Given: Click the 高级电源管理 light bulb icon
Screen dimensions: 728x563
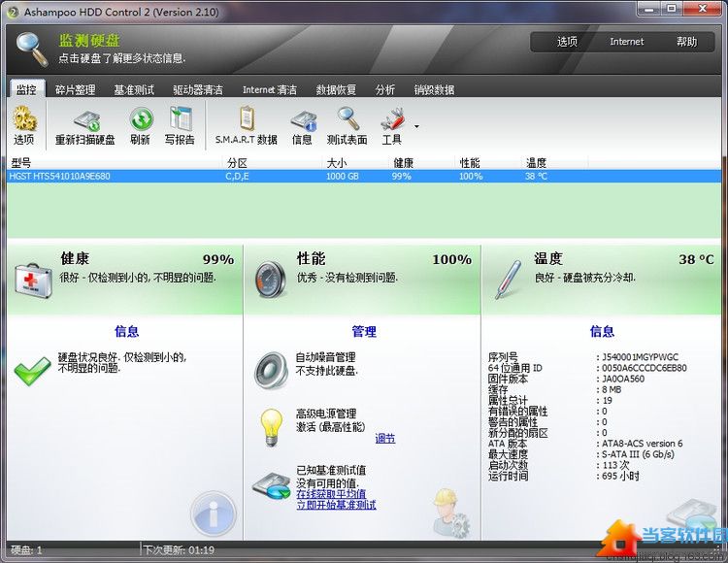Looking at the screenshot, I should (x=272, y=427).
